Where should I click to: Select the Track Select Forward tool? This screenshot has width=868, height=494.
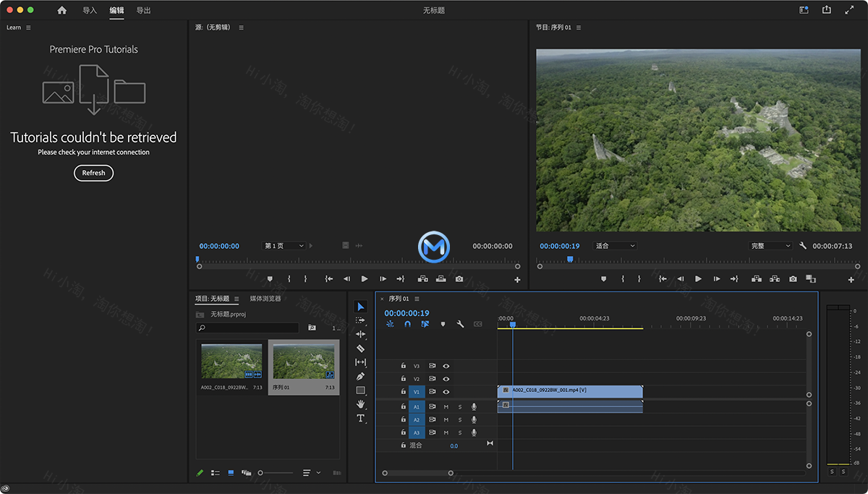(361, 321)
